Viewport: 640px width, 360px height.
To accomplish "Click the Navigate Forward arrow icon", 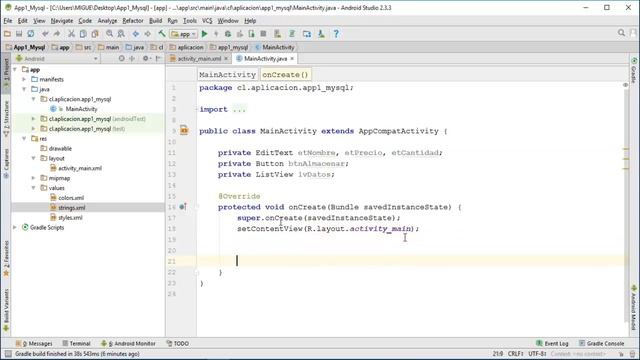I will click(147, 34).
